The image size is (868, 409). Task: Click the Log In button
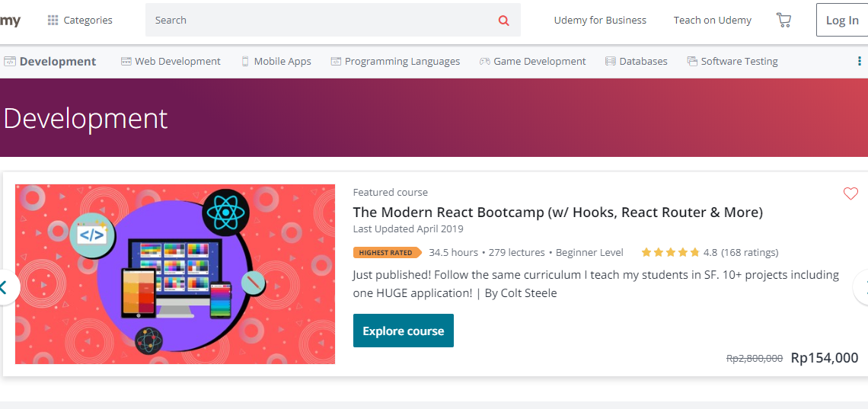point(841,21)
